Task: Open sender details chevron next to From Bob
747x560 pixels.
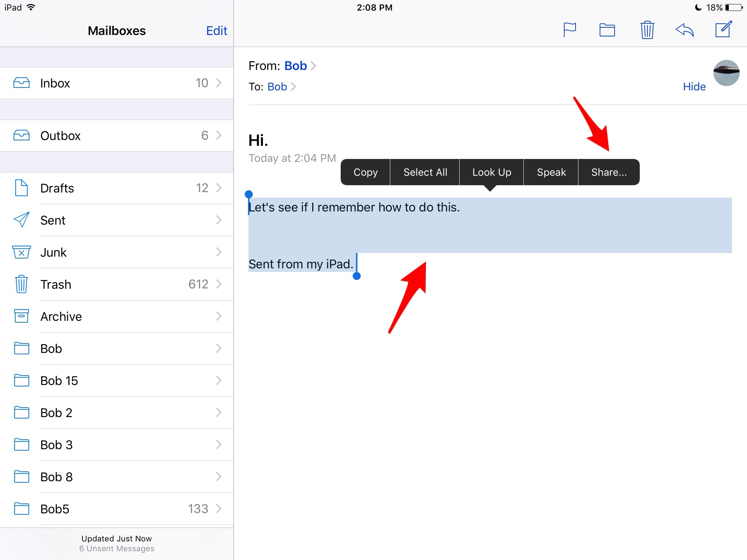Action: point(313,66)
